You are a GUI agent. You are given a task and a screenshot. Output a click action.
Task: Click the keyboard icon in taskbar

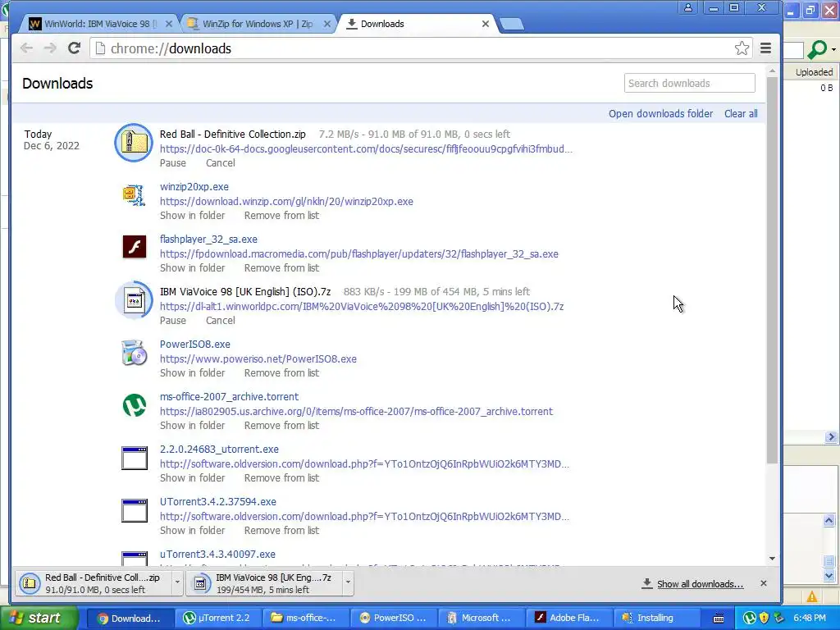[x=719, y=619]
